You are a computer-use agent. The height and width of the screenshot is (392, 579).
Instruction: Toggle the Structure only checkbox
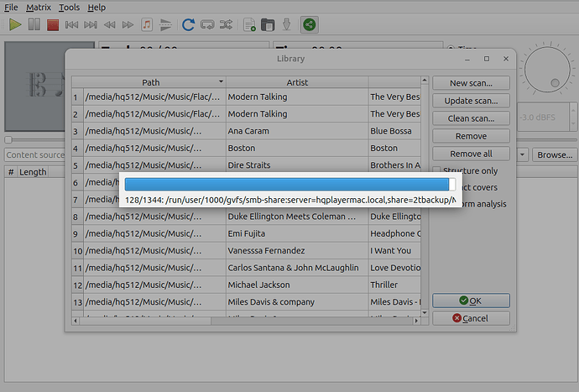[x=437, y=170]
